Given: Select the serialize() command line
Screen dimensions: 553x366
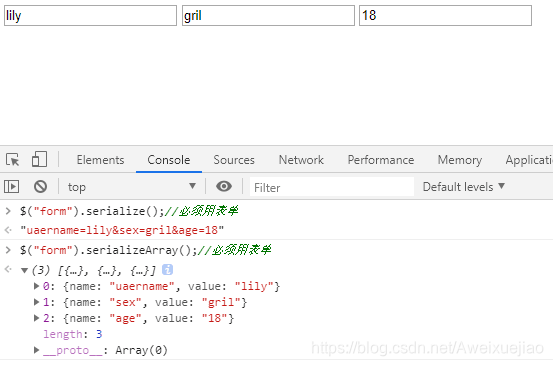Looking at the screenshot, I should click(129, 211).
